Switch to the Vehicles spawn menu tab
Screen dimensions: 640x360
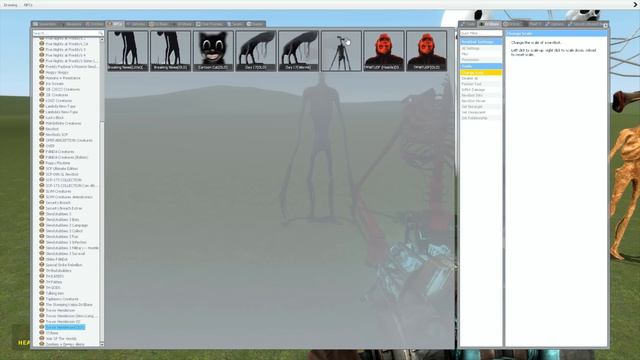[136, 24]
